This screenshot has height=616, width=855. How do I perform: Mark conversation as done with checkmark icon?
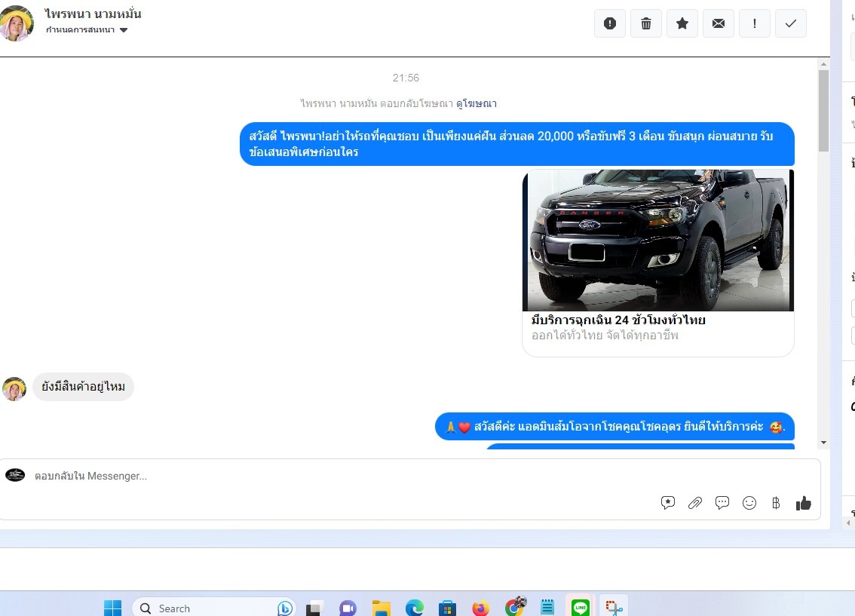click(791, 23)
